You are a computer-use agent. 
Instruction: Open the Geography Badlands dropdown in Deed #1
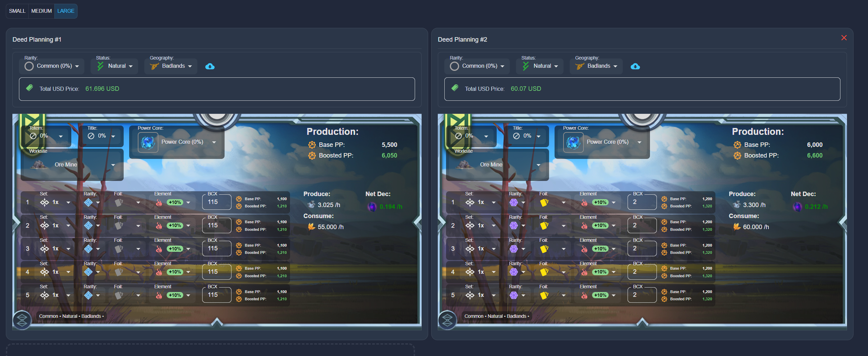tap(171, 66)
